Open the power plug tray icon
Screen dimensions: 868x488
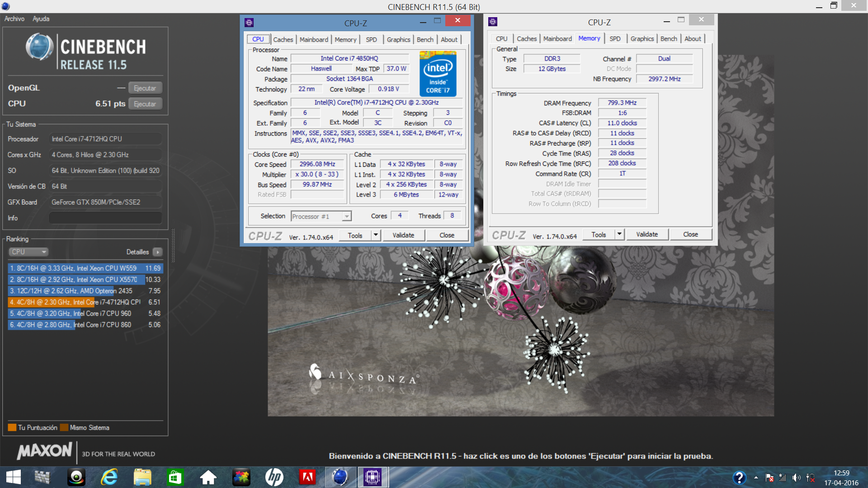point(811,478)
